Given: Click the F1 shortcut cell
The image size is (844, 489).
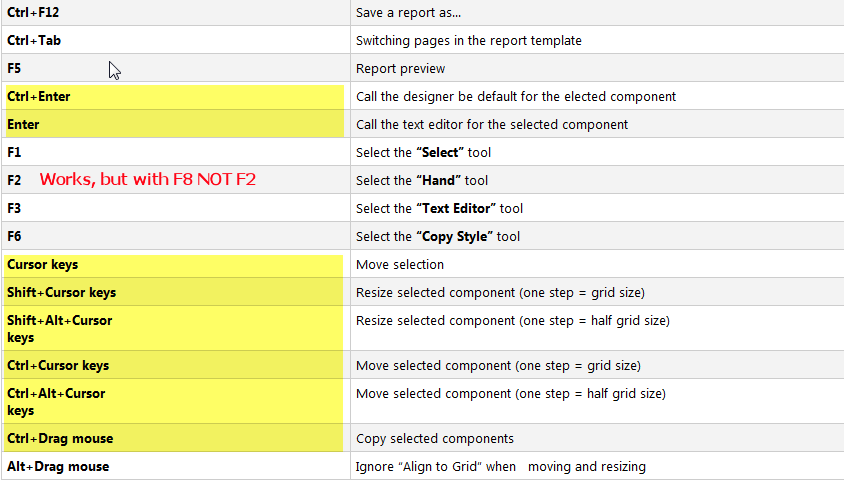Looking at the screenshot, I should click(176, 152).
